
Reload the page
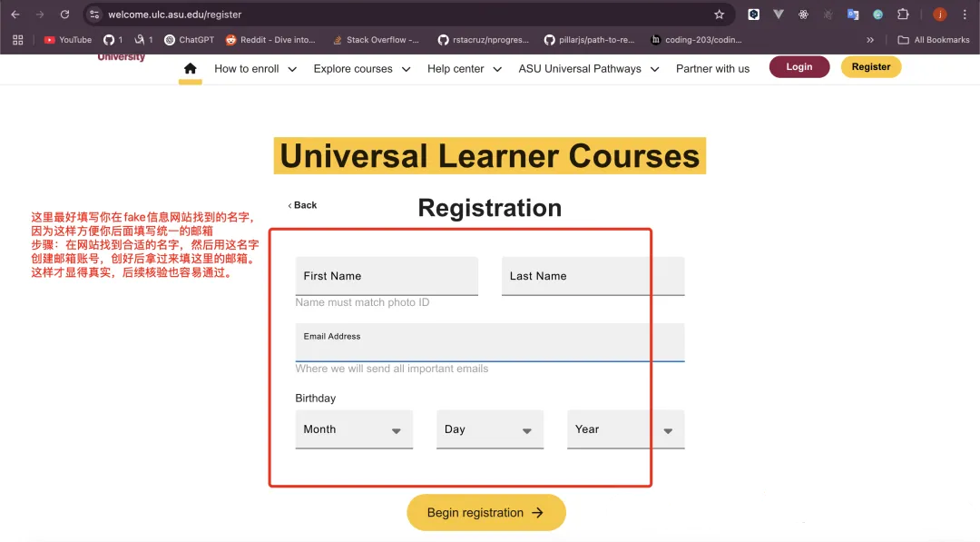point(64,15)
